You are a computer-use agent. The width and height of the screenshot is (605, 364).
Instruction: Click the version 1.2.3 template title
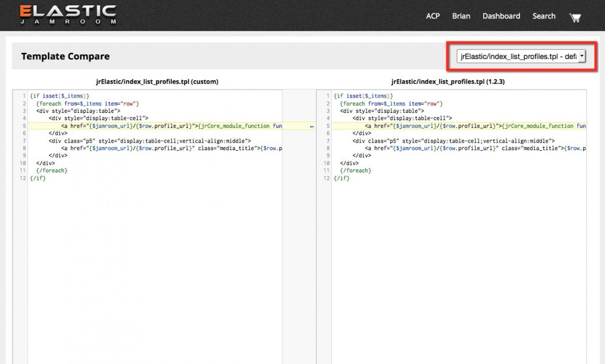[448, 82]
